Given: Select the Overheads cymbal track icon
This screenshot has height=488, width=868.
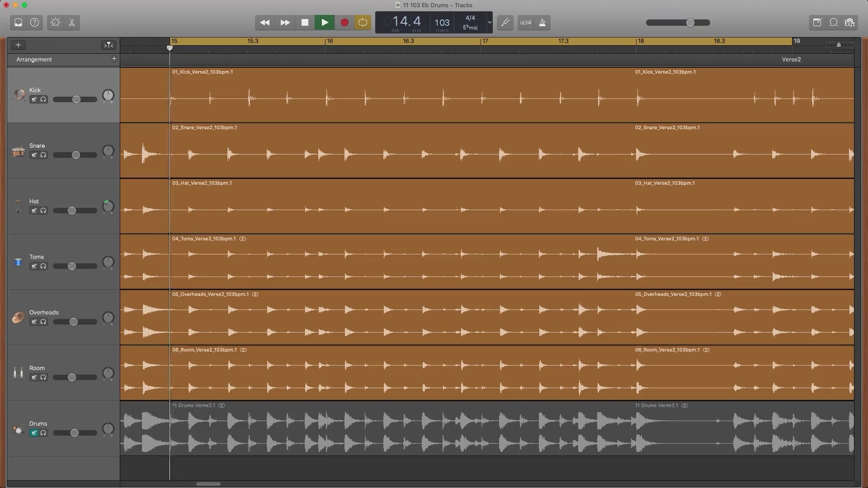Looking at the screenshot, I should [19, 318].
